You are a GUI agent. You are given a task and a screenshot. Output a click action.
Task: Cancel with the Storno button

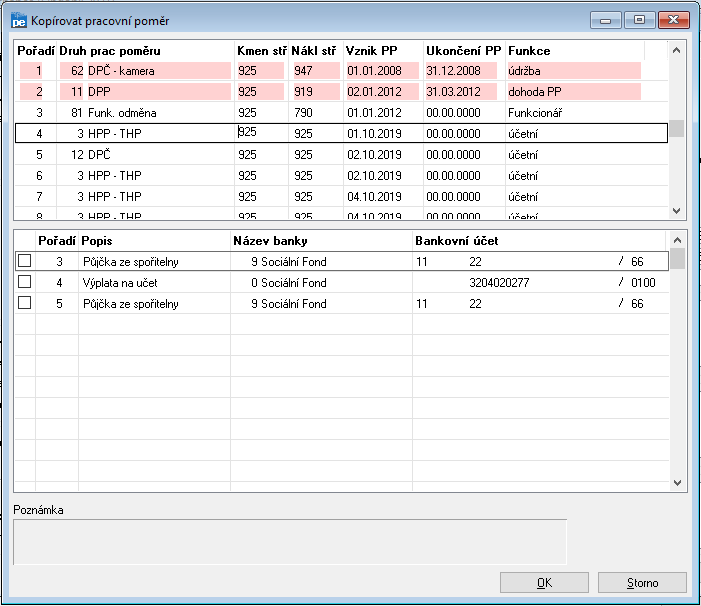click(x=642, y=583)
